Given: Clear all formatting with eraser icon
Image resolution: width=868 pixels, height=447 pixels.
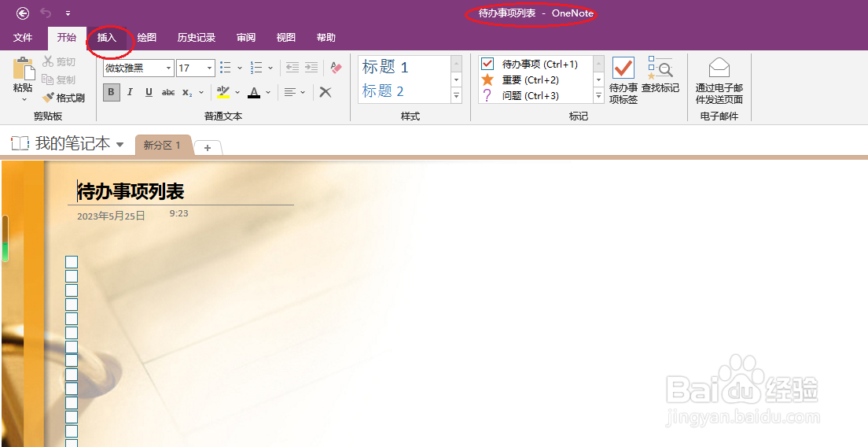Looking at the screenshot, I should (x=336, y=68).
